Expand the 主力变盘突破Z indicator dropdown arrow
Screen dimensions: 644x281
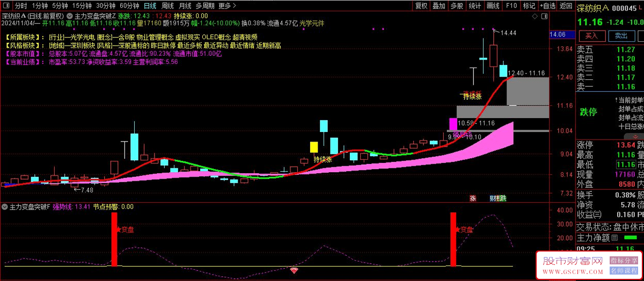[x=70, y=16]
